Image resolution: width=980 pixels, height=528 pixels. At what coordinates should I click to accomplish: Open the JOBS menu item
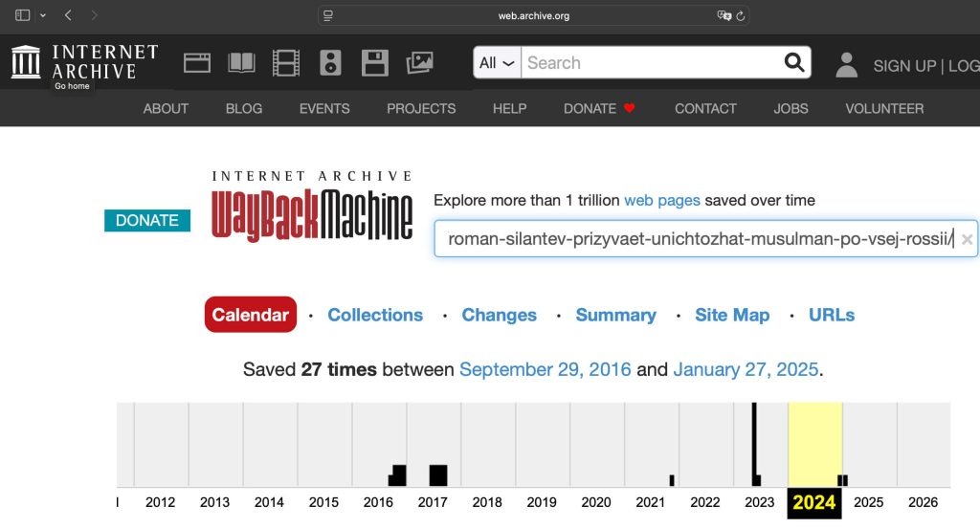[791, 108]
